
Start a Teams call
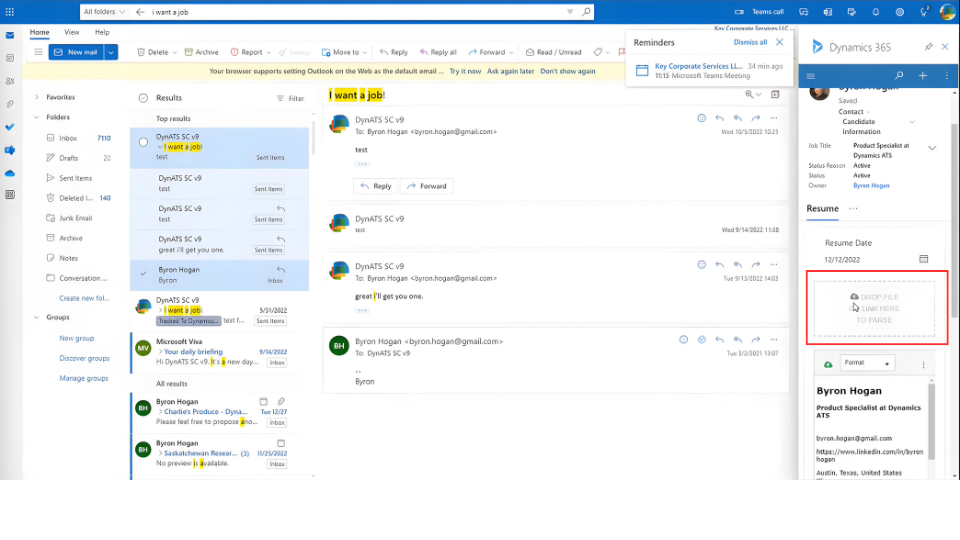(759, 12)
